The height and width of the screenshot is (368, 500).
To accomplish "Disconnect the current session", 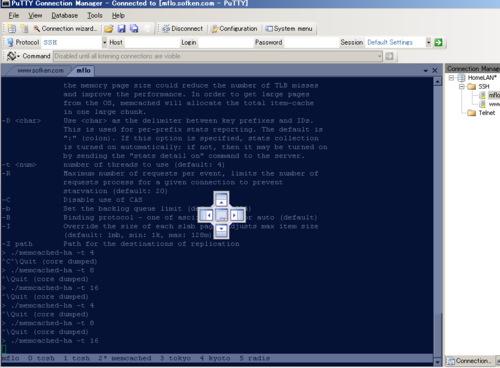I will pyautogui.click(x=182, y=29).
